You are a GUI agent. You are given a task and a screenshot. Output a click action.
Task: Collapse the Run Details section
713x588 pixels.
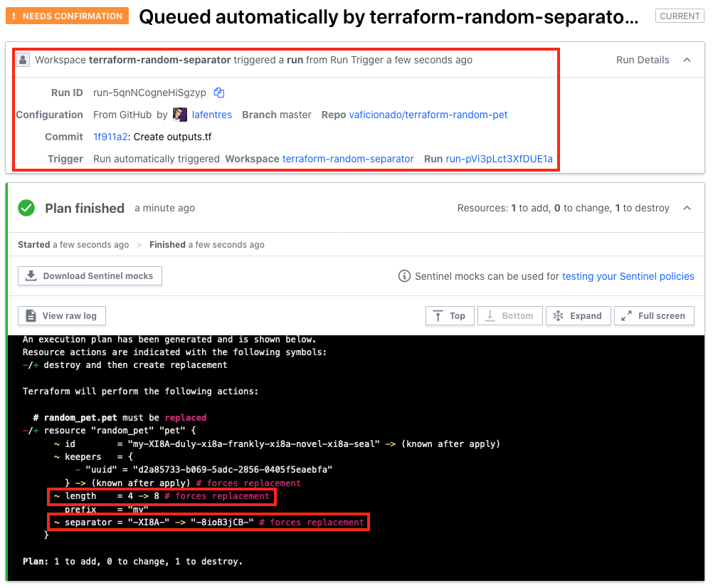[687, 60]
